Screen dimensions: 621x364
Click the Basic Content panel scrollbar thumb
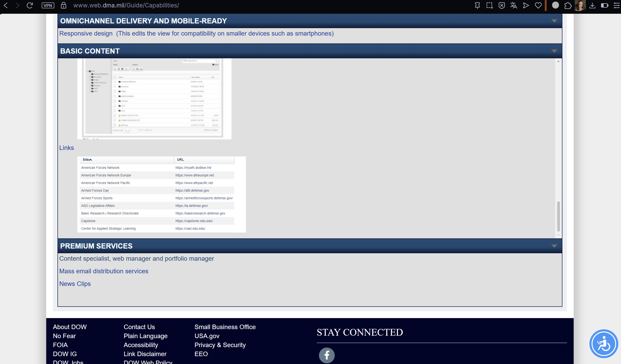558,216
